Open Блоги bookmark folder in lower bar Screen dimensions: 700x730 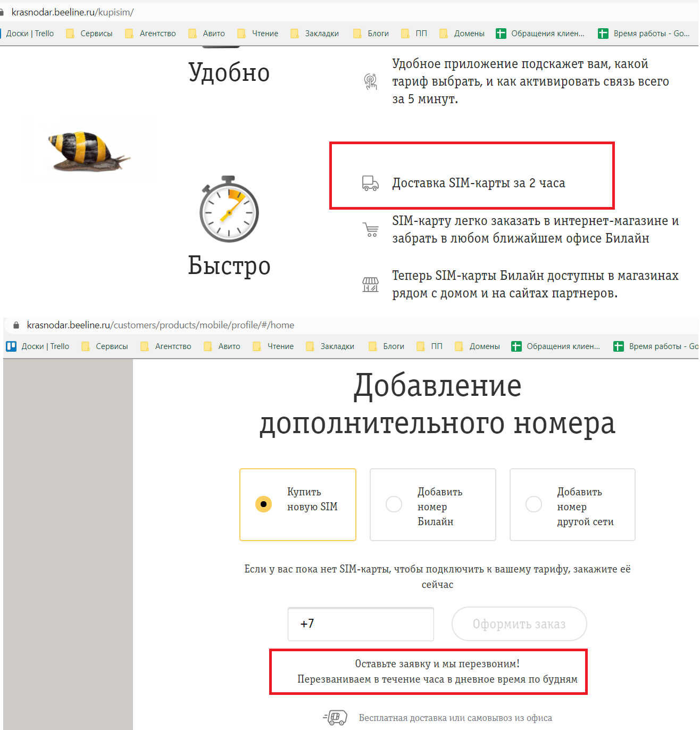387,346
